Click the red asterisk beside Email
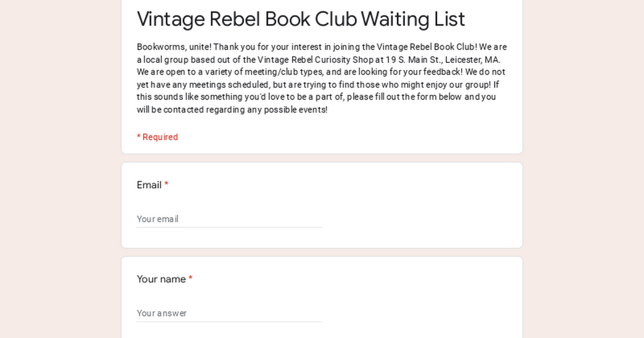The width and height of the screenshot is (644, 338). 166,185
